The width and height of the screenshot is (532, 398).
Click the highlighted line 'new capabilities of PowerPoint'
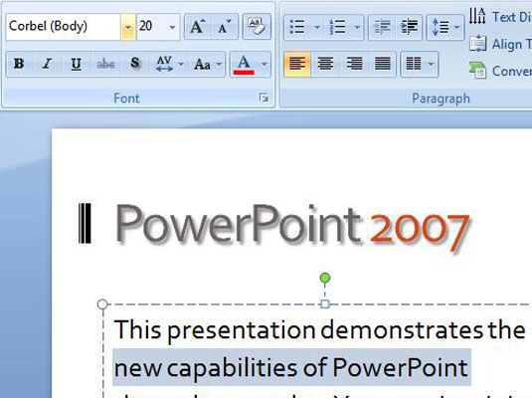click(x=291, y=367)
